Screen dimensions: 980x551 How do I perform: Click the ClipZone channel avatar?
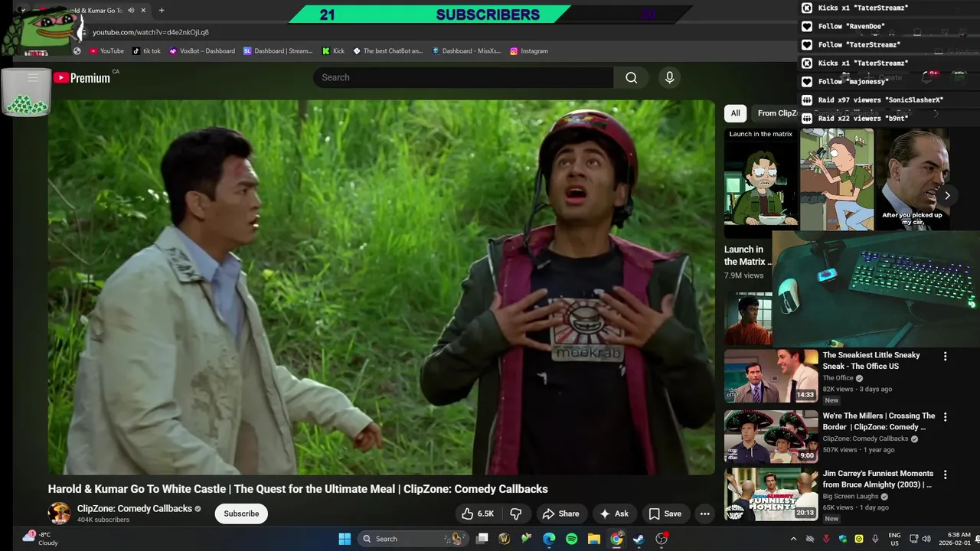[x=59, y=514]
